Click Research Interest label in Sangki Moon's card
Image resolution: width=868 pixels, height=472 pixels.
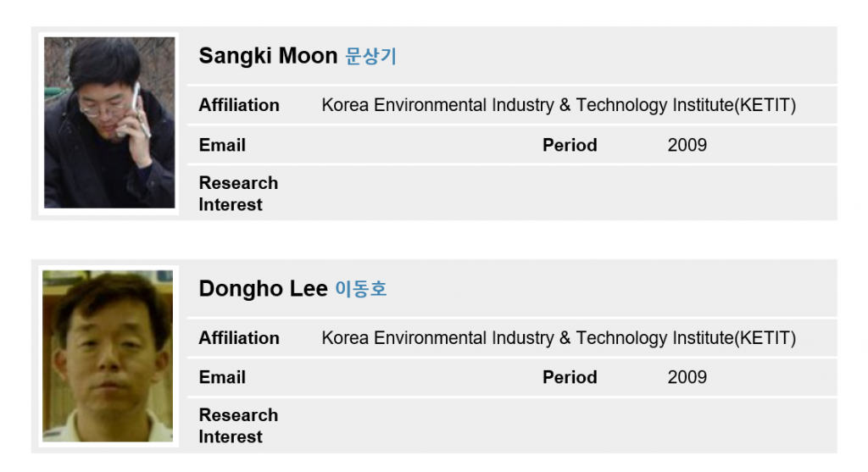tap(238, 193)
